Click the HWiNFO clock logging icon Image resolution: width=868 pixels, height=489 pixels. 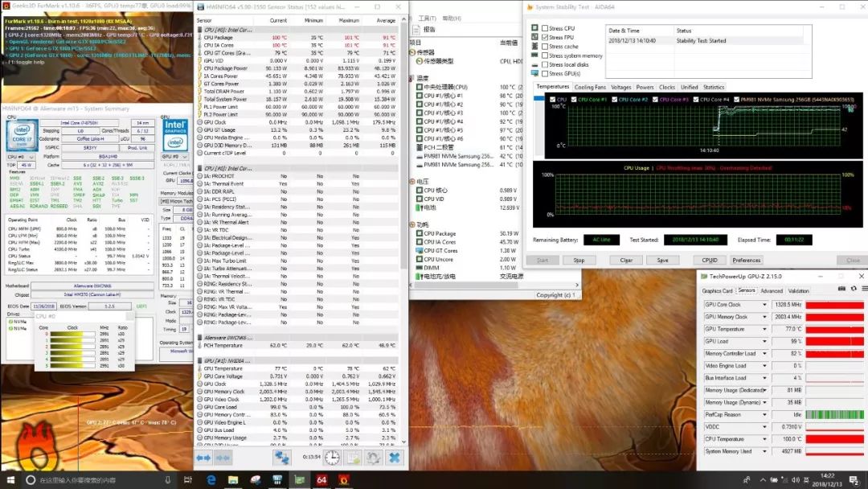point(332,457)
